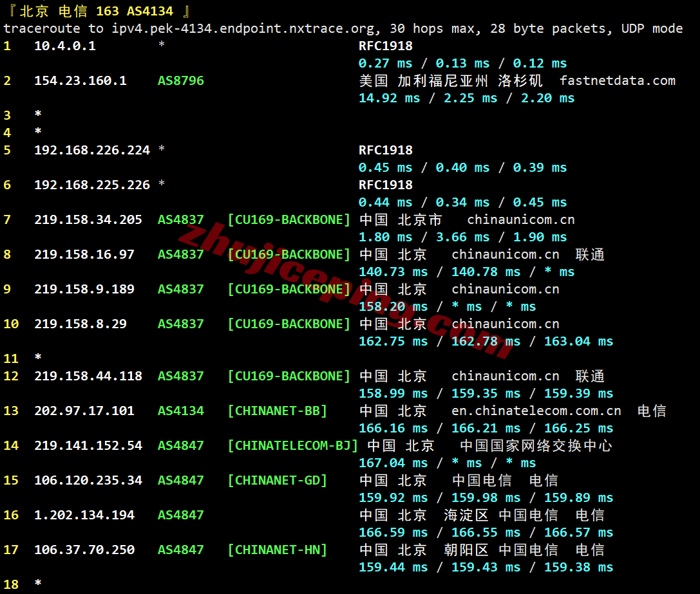
Task: Click the IP 192.168.226.224
Action: tap(92, 151)
